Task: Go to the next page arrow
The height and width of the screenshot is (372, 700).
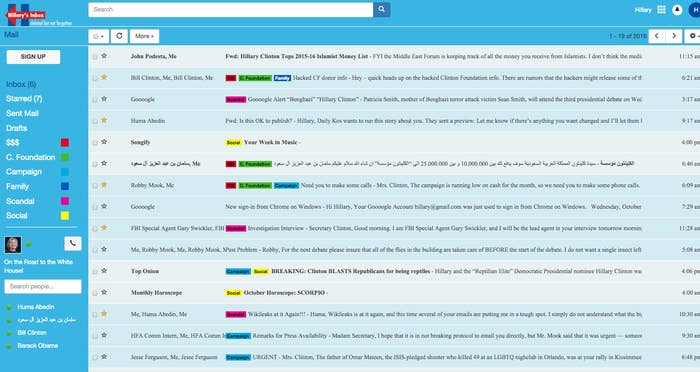Action: pyautogui.click(x=674, y=36)
